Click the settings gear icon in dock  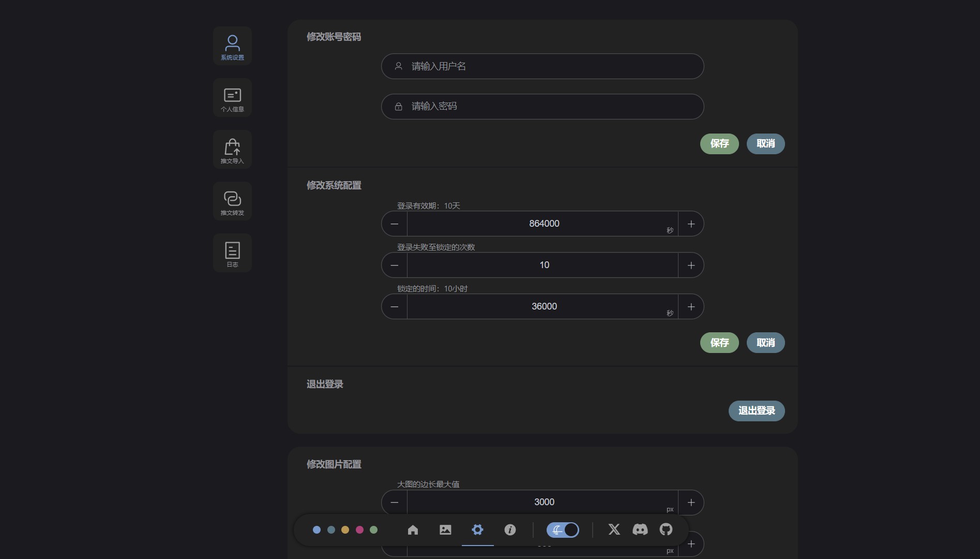click(477, 529)
